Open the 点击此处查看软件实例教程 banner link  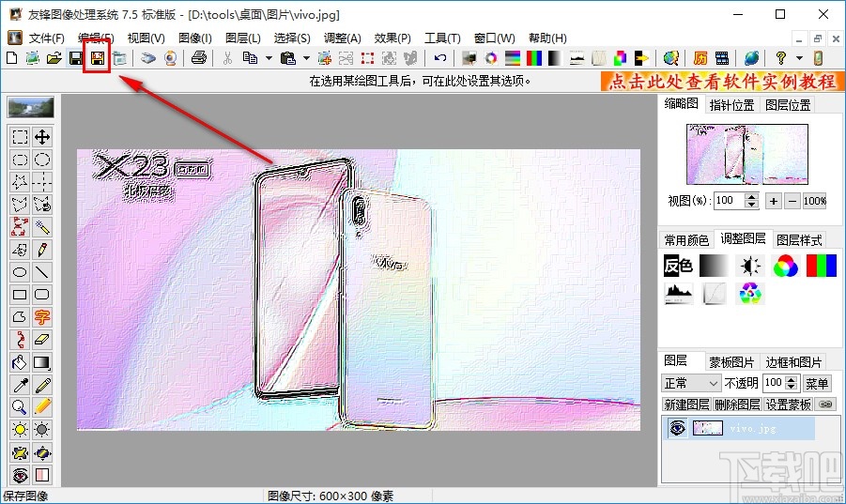pos(721,82)
